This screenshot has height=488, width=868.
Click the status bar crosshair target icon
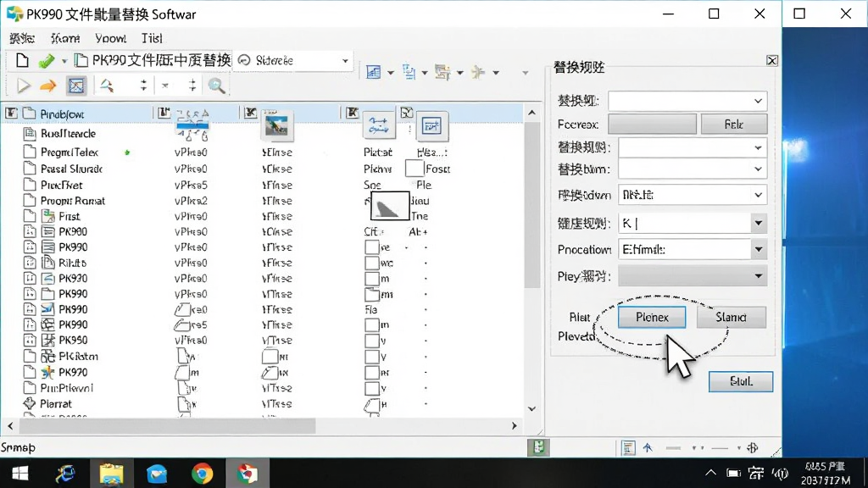(753, 447)
